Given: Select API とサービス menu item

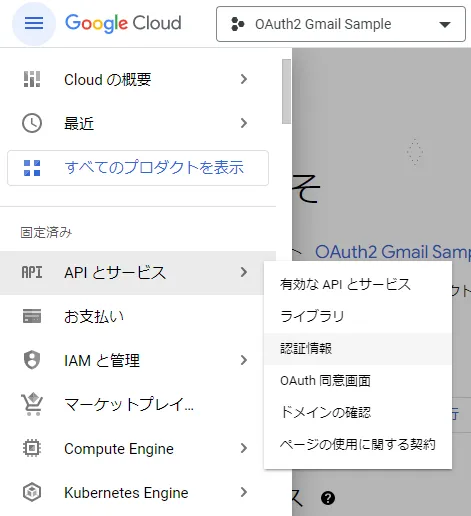Looking at the screenshot, I should [138, 273].
